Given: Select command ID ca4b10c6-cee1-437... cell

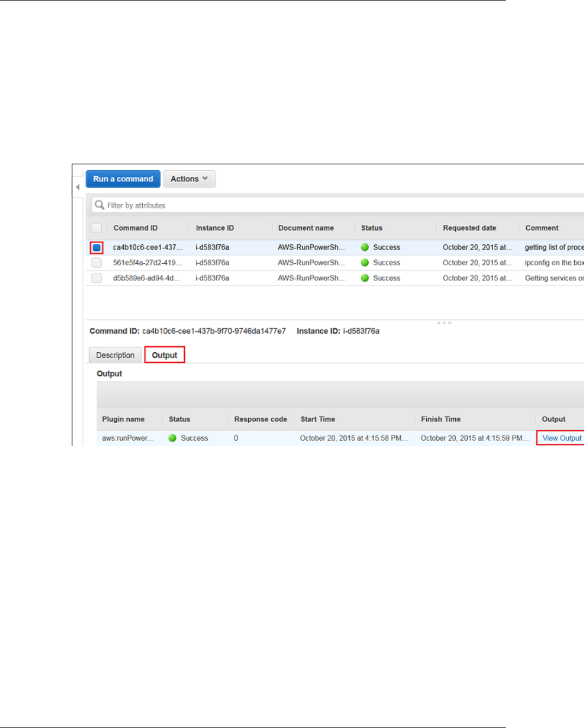Looking at the screenshot, I should (x=148, y=248).
